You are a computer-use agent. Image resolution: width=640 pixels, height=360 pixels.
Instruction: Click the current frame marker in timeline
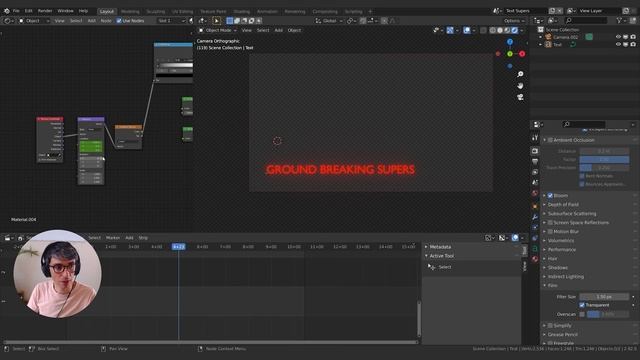click(x=178, y=247)
